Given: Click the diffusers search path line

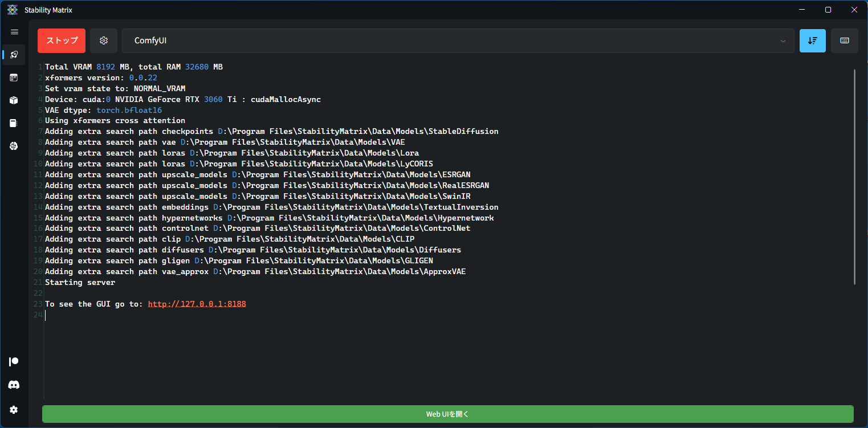Looking at the screenshot, I should coord(253,250).
